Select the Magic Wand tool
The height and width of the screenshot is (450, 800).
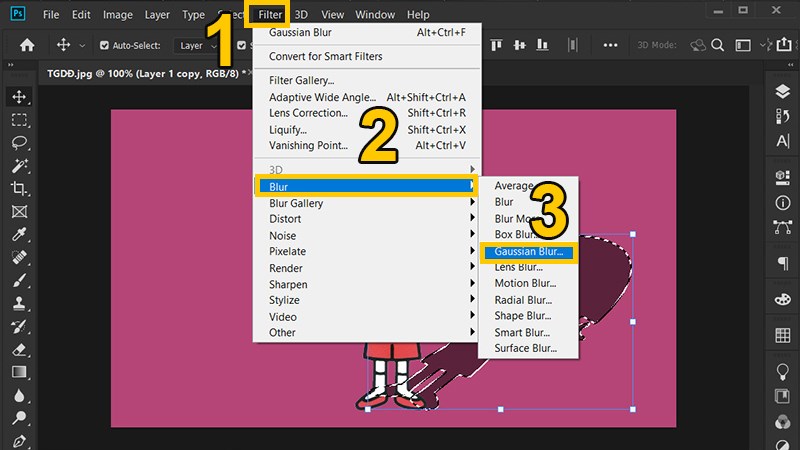tap(18, 165)
